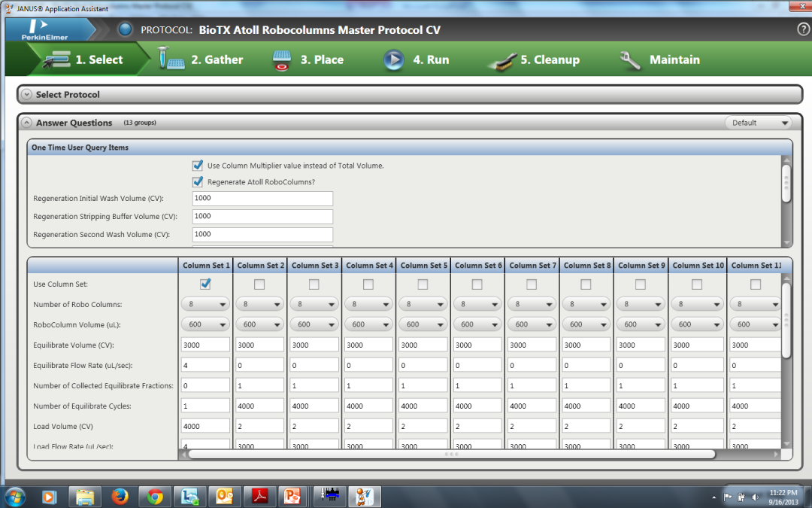The image size is (812, 508).
Task: Click the Cleanup step brush icon
Action: tap(501, 61)
